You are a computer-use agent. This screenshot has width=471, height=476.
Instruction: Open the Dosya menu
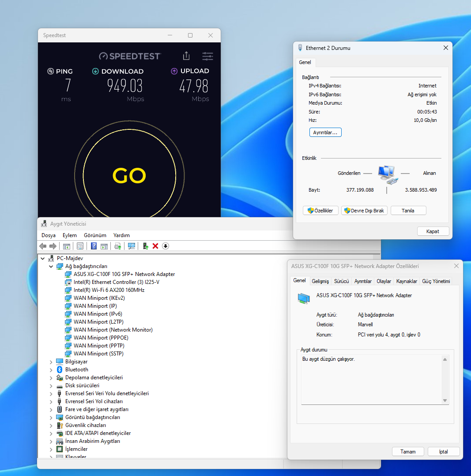click(x=49, y=235)
